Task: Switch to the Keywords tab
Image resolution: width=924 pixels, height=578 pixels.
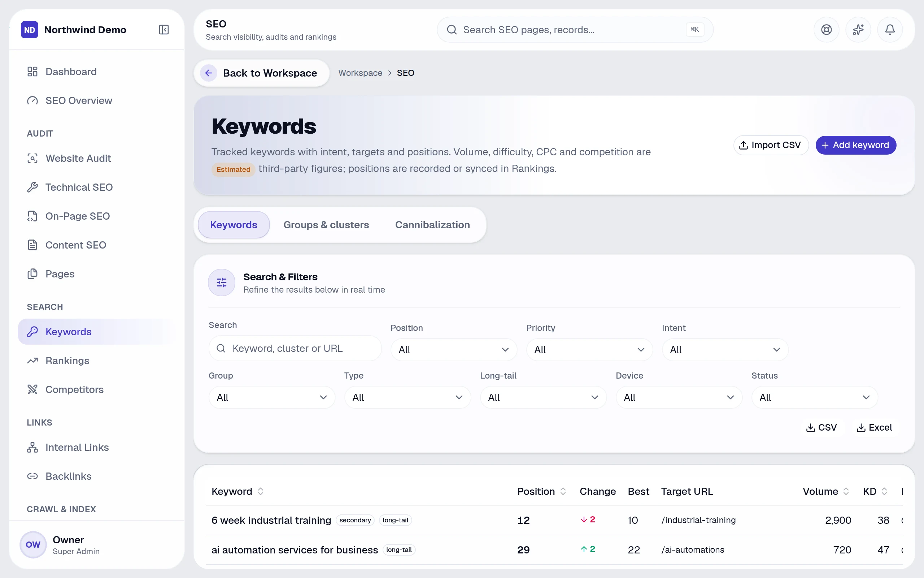Action: click(x=234, y=225)
